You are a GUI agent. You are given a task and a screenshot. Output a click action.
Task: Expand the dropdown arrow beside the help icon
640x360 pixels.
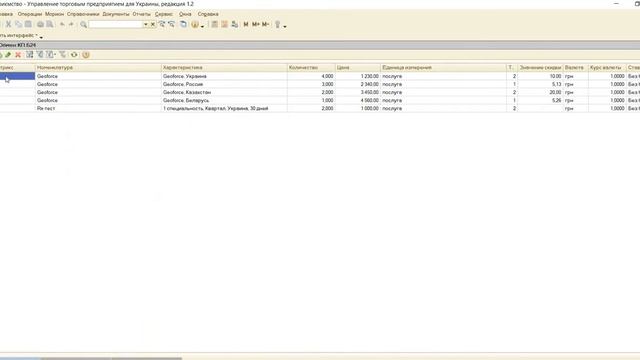click(202, 26)
